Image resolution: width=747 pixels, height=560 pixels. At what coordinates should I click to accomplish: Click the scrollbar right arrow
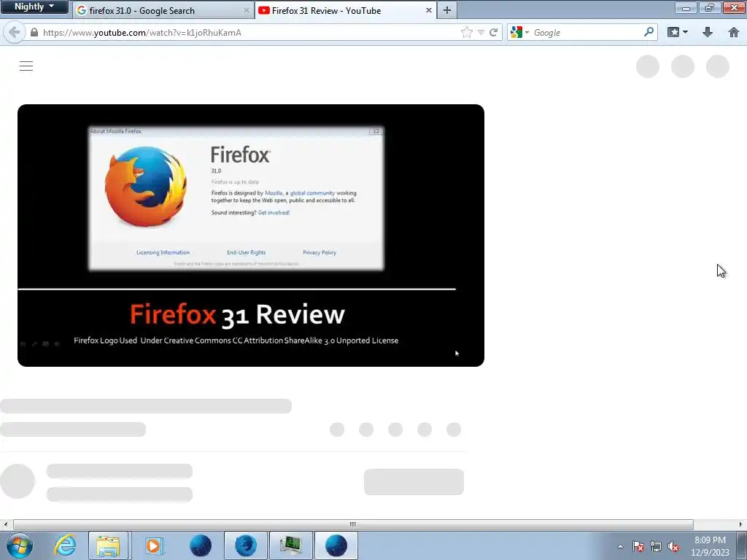coord(741,524)
